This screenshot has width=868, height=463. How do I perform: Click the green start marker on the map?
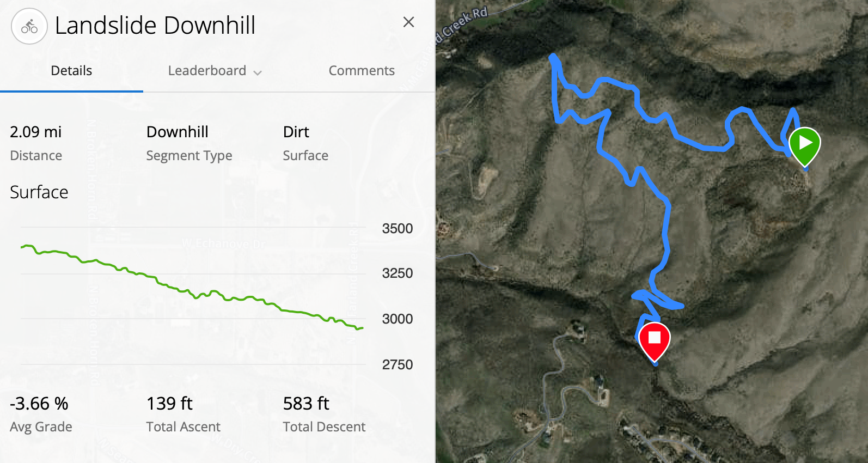pos(804,146)
